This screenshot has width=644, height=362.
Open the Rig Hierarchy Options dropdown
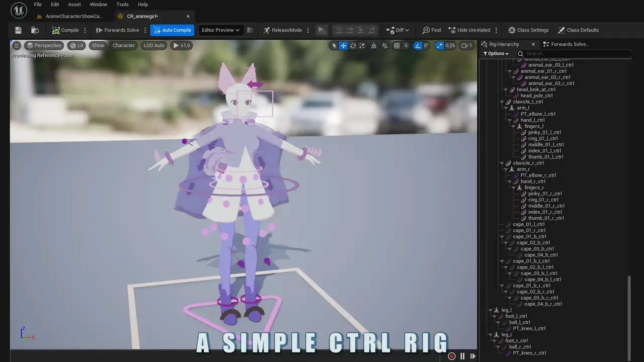(496, 53)
